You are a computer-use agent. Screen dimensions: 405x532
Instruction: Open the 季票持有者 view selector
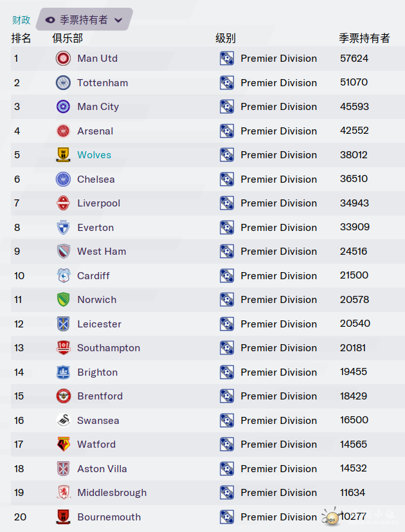pos(84,20)
